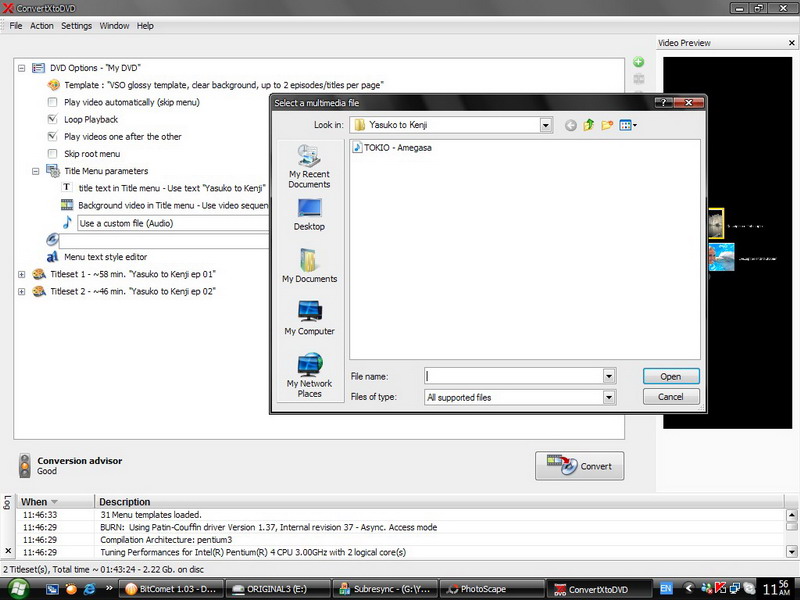This screenshot has height=600, width=800.
Task: Enable Play video automatically (skip menu)
Action: [52, 102]
